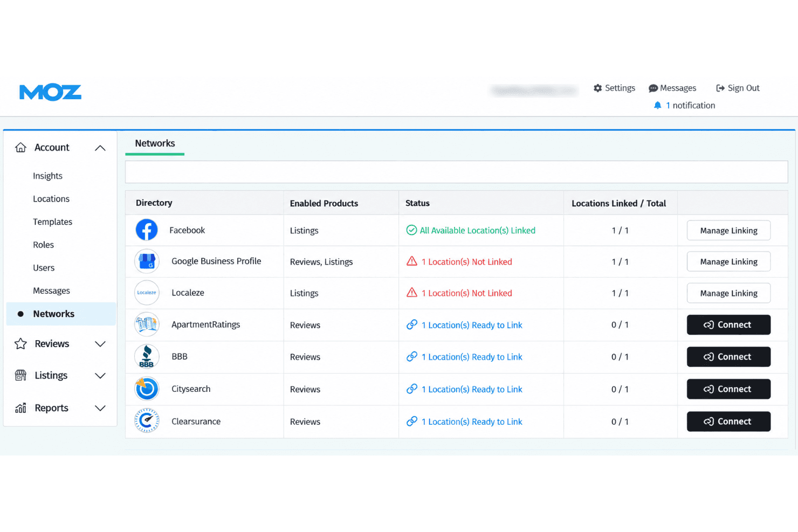Screen dimensions: 798x532
Task: Expand the Reviews section chevron
Action: [100, 344]
